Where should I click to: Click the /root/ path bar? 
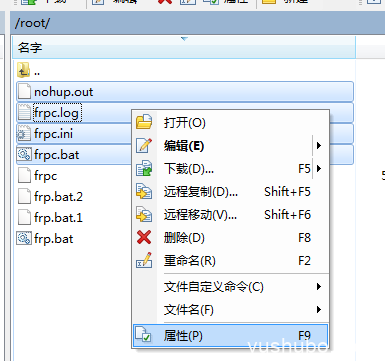click(x=197, y=23)
